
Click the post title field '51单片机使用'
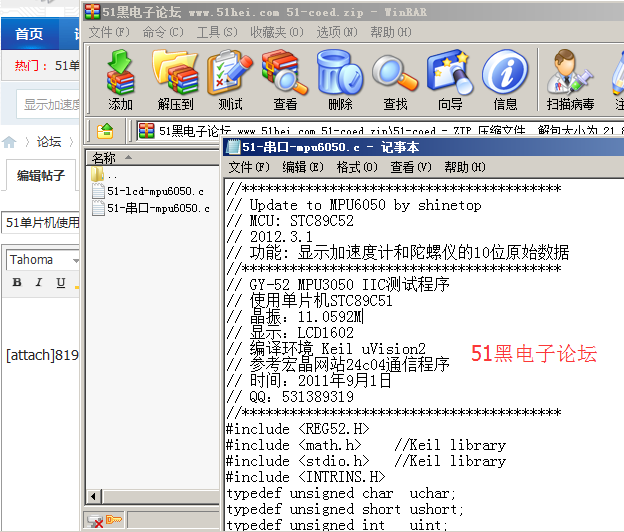click(41, 222)
